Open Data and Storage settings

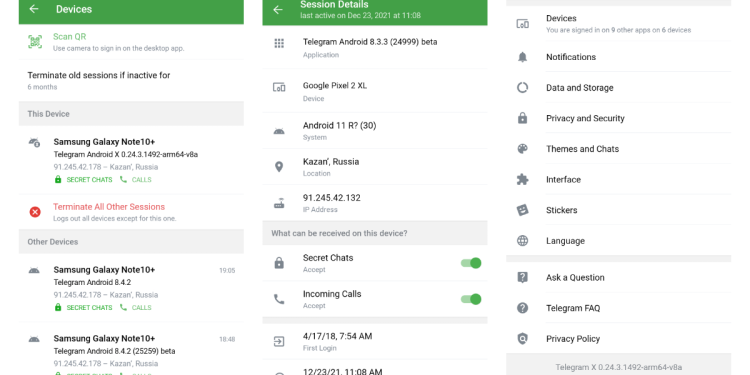(x=618, y=88)
